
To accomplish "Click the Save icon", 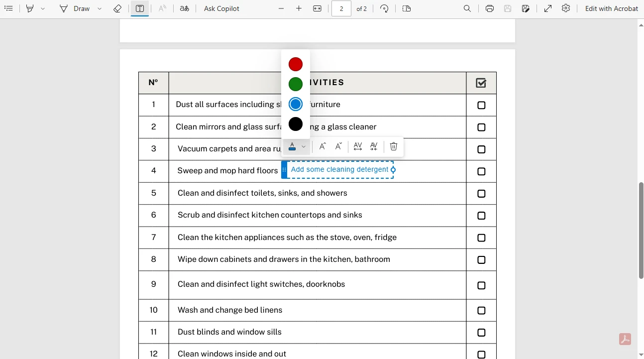I will click(x=508, y=8).
